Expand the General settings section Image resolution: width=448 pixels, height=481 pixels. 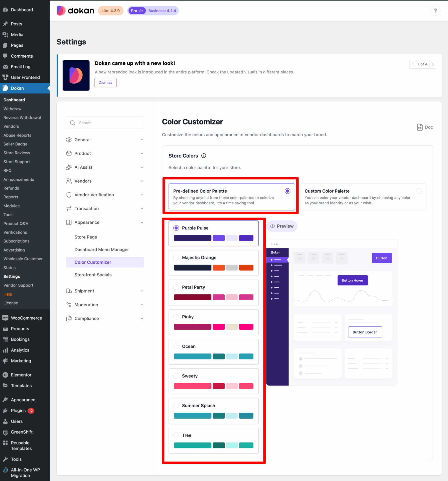105,140
